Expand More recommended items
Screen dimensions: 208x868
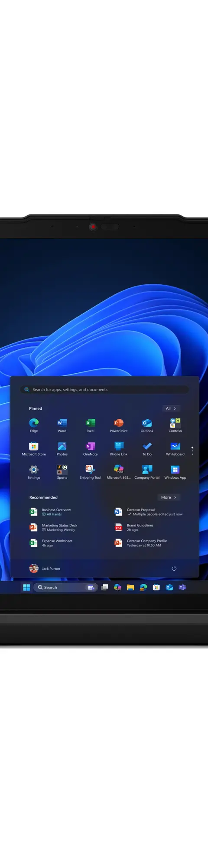click(169, 497)
